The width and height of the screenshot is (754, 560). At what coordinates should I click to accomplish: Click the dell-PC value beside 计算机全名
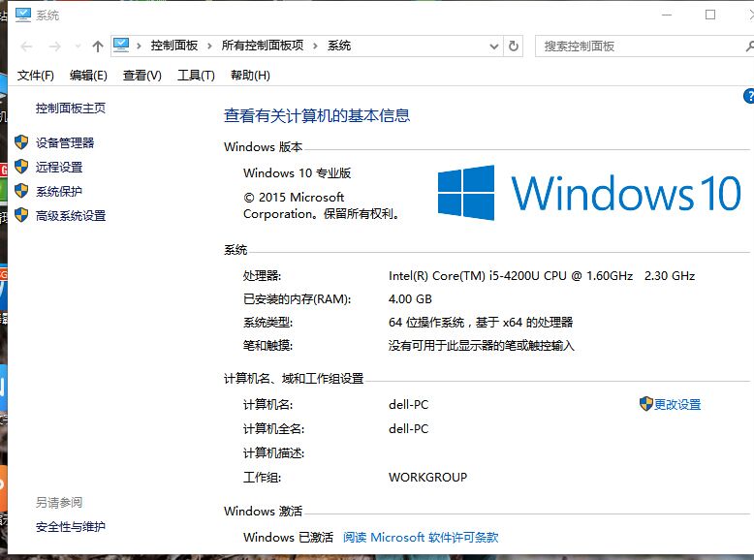[x=408, y=429]
